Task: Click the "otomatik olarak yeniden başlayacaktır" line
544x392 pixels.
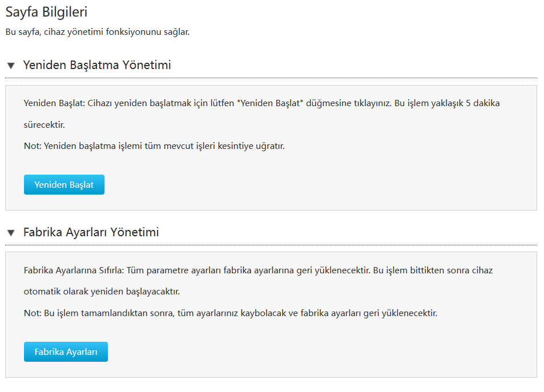Action: 102,292
